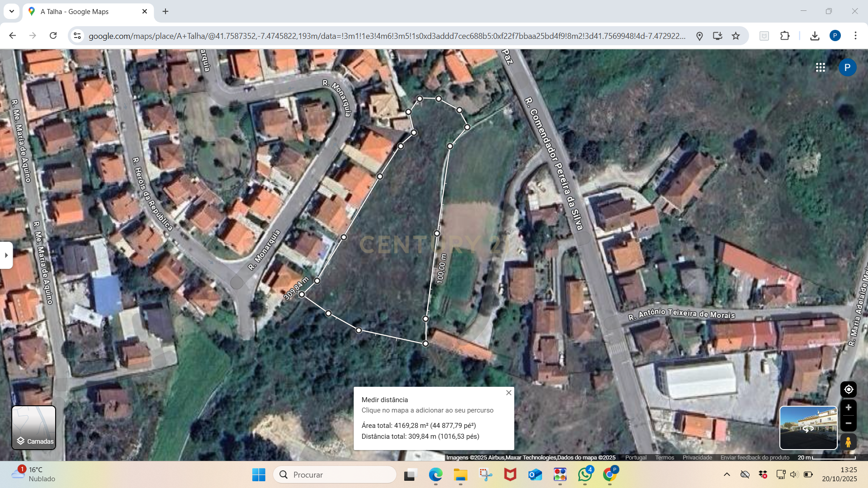Expand the collapsed side panel arrow
The image size is (868, 488).
[6, 255]
